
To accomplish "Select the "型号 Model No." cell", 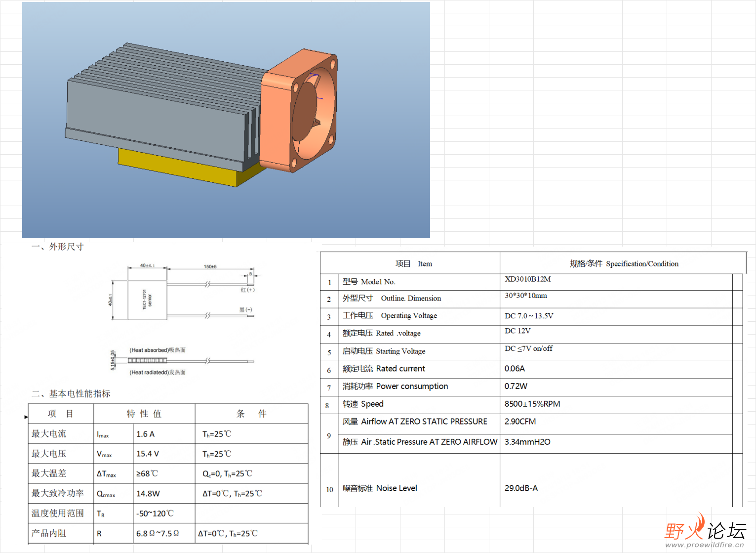I will (419, 282).
